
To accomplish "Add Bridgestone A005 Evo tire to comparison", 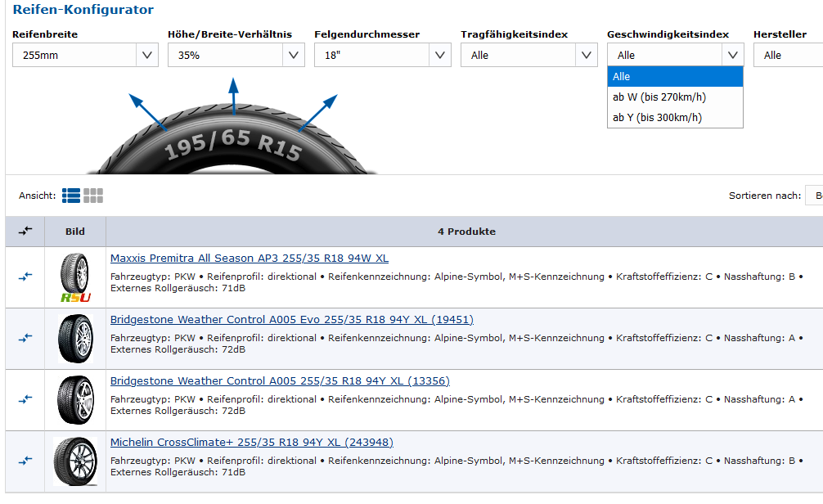I will click(x=25, y=338).
